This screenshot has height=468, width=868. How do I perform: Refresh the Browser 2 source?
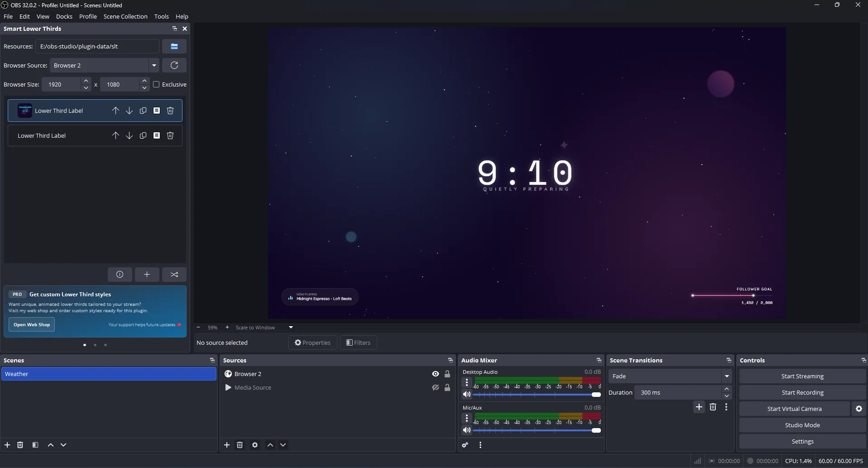(x=174, y=65)
